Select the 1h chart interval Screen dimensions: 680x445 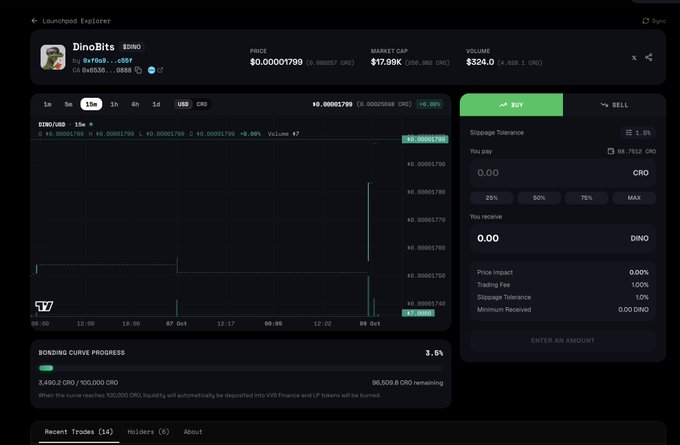pyautogui.click(x=114, y=104)
